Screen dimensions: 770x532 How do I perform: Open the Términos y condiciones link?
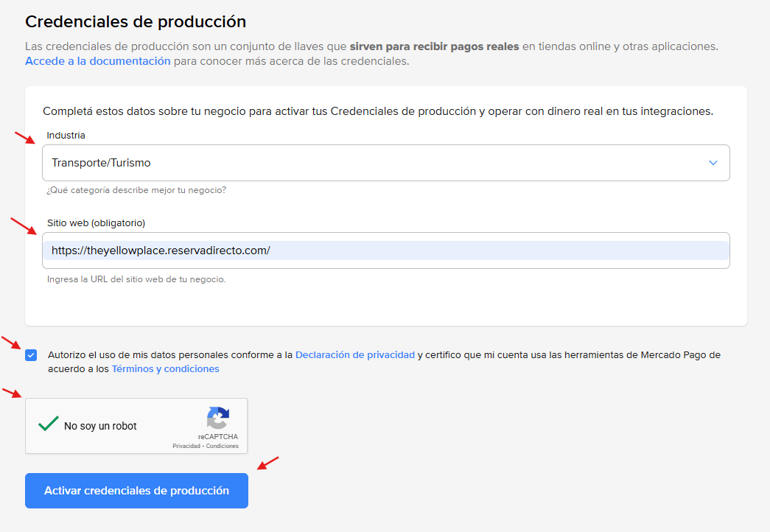point(165,368)
